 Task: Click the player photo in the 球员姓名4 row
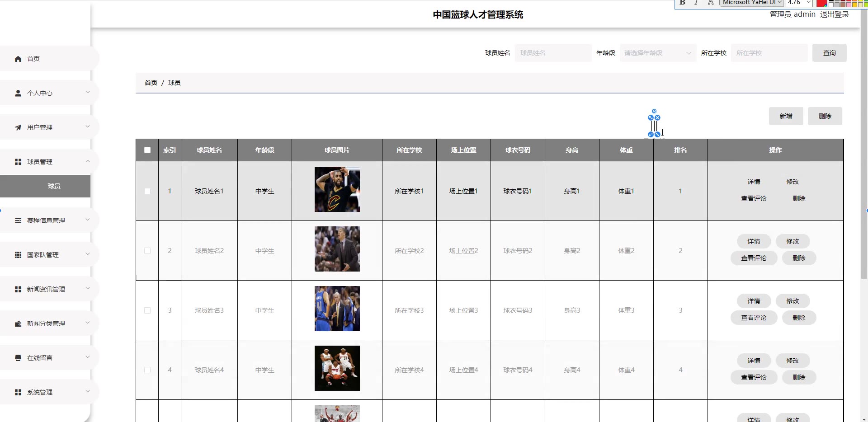337,368
